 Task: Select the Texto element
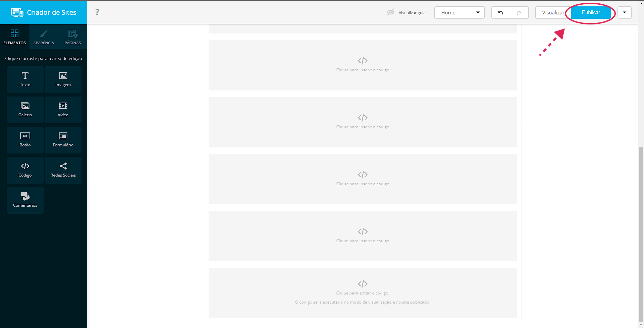pos(25,80)
